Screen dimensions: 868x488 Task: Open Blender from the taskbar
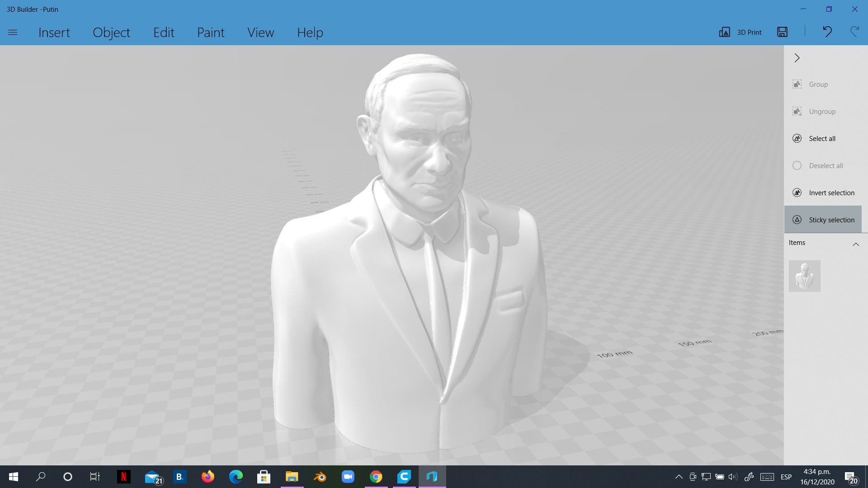tap(320, 477)
